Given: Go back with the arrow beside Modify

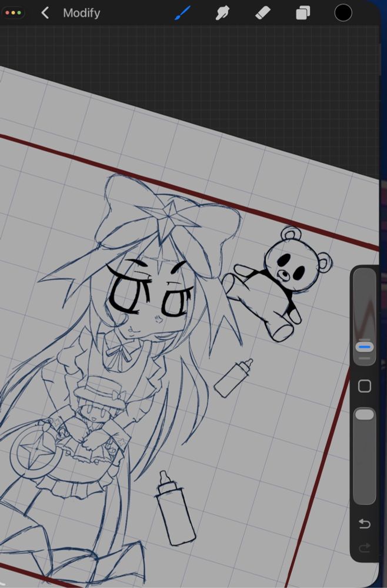Looking at the screenshot, I should [45, 13].
